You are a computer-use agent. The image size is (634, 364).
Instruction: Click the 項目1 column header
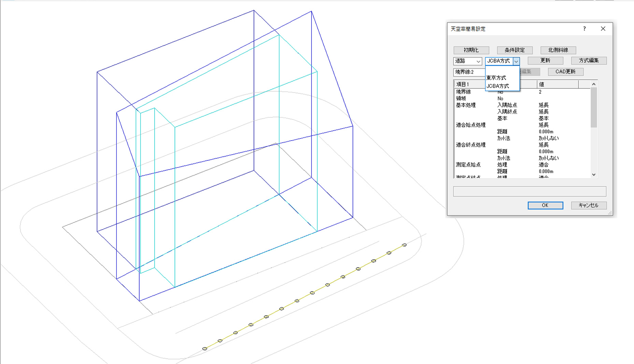[470, 84]
